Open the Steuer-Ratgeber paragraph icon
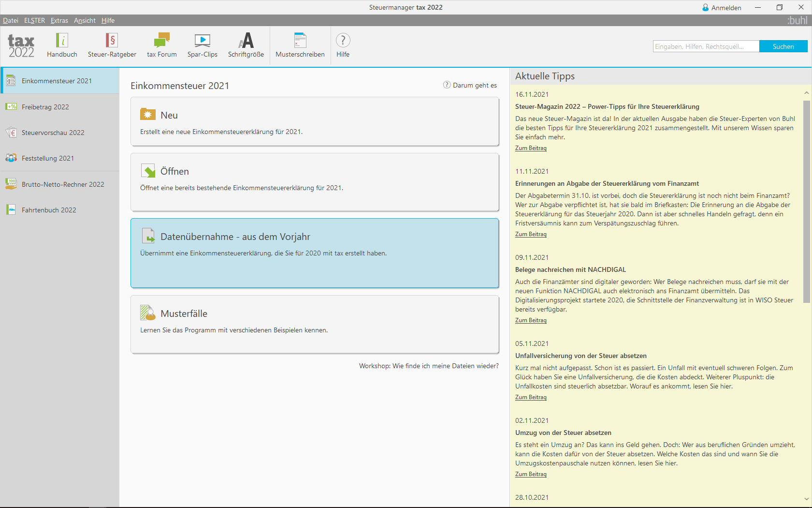Screen dimensions: 812x508 112,40
